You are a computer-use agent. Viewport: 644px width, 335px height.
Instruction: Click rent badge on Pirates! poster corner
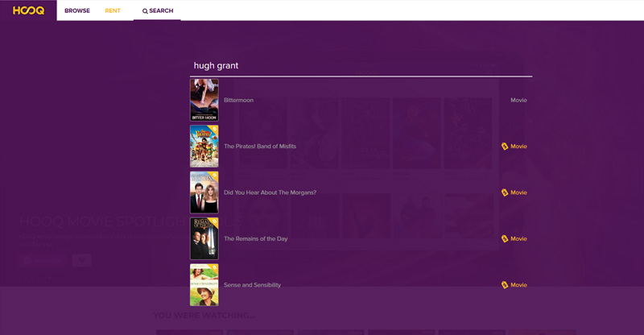[214, 130]
